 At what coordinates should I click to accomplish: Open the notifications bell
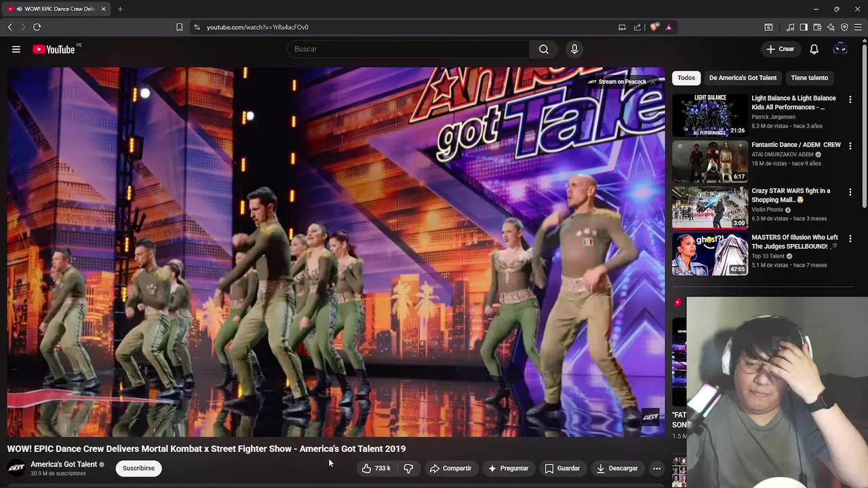tap(814, 49)
